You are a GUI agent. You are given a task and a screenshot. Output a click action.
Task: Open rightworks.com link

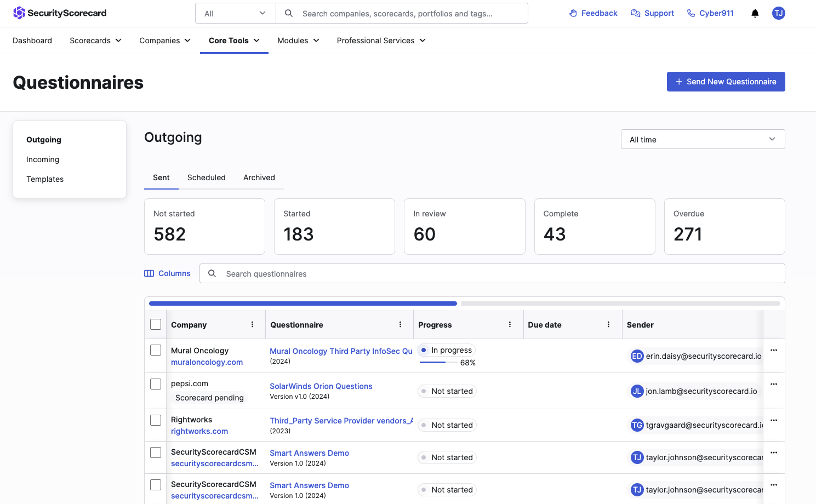coord(199,431)
